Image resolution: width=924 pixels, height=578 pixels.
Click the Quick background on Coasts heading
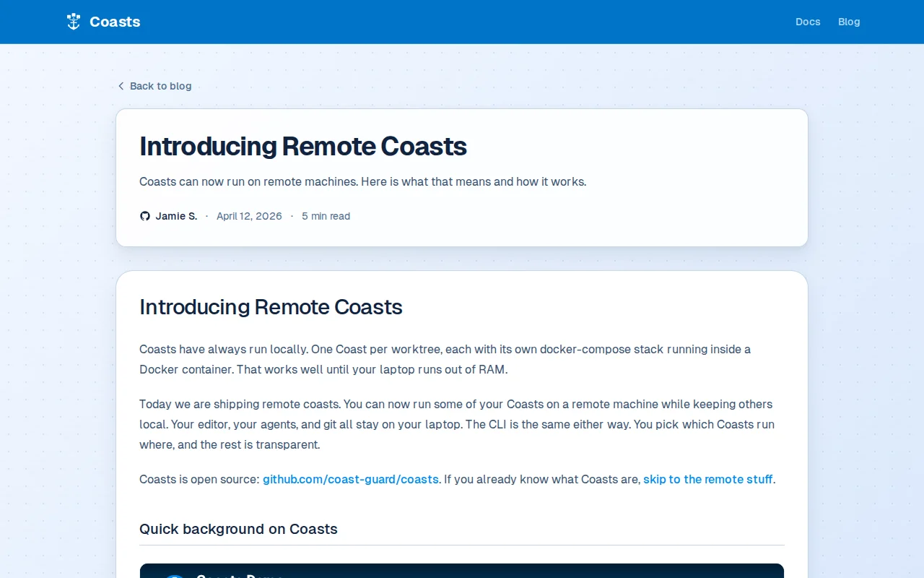[238, 529]
